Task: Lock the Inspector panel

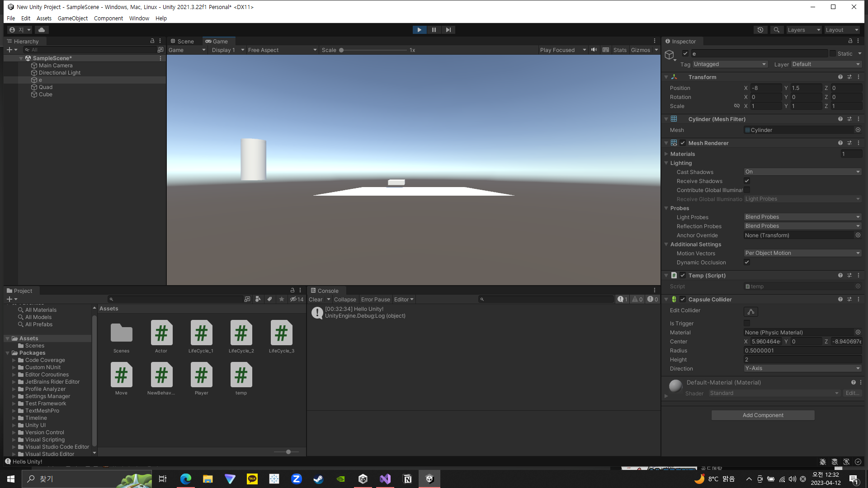Action: pyautogui.click(x=850, y=41)
